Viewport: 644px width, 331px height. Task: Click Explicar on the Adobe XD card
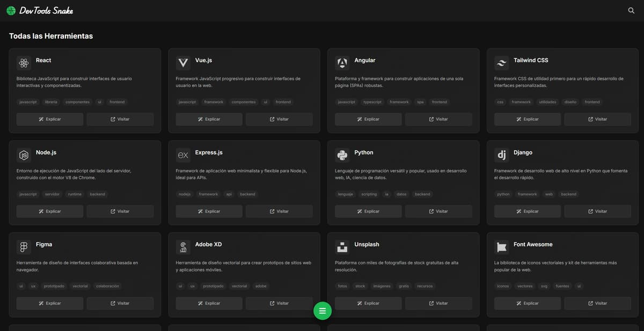tap(209, 303)
